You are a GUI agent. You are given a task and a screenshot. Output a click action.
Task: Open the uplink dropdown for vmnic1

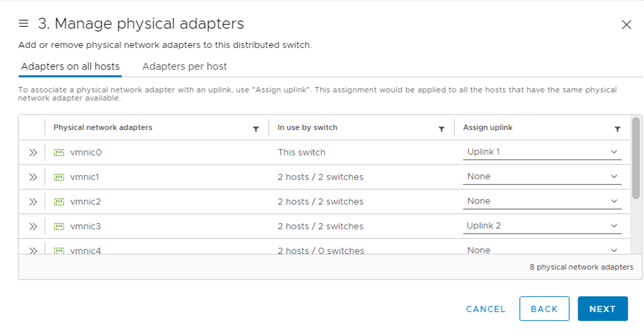click(542, 177)
